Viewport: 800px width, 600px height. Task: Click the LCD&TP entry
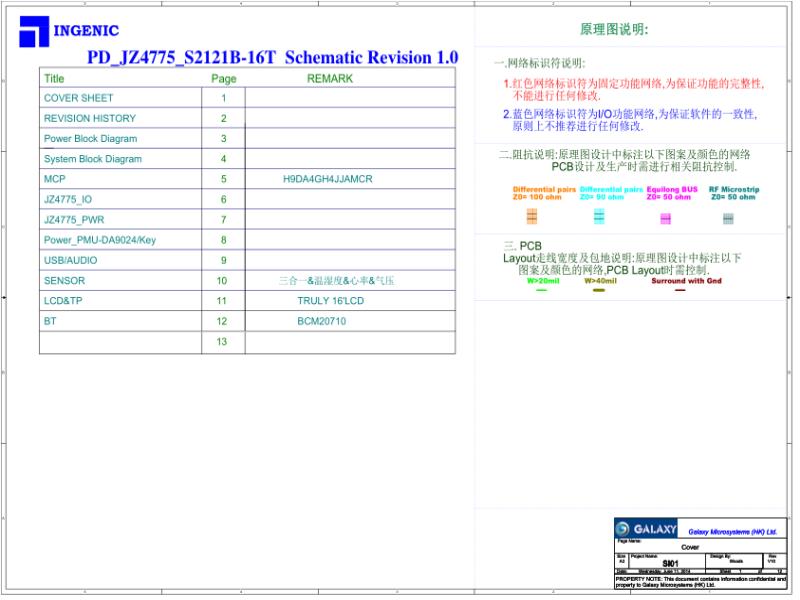click(x=63, y=301)
